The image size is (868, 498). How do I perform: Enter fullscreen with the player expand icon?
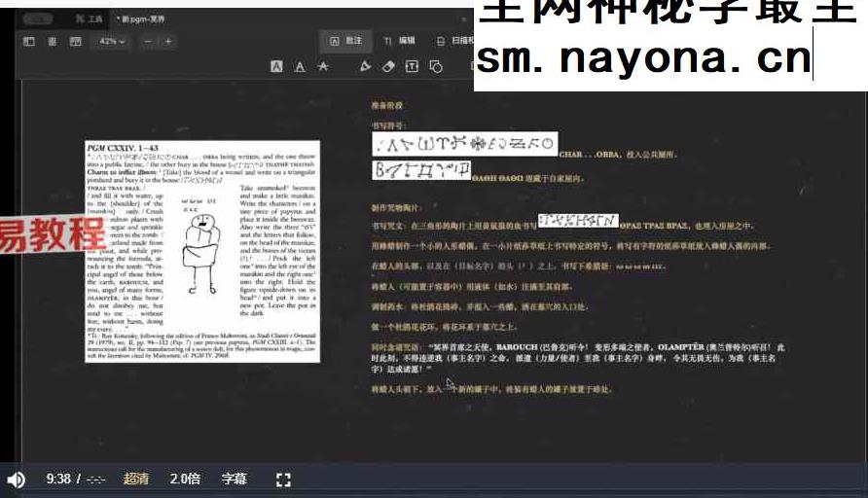pos(283,480)
